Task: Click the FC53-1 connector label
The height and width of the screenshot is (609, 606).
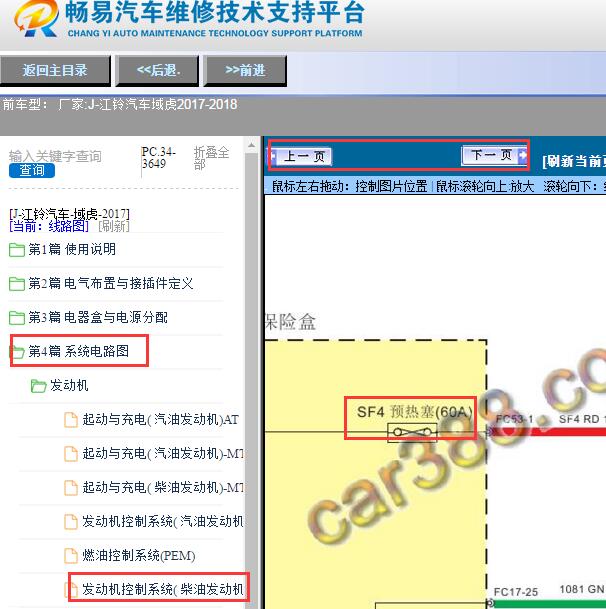Action: [514, 419]
